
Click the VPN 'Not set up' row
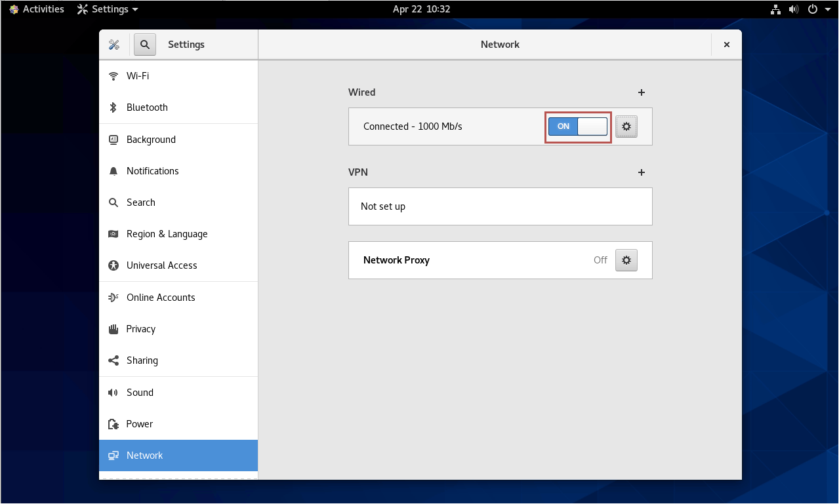[x=501, y=206]
